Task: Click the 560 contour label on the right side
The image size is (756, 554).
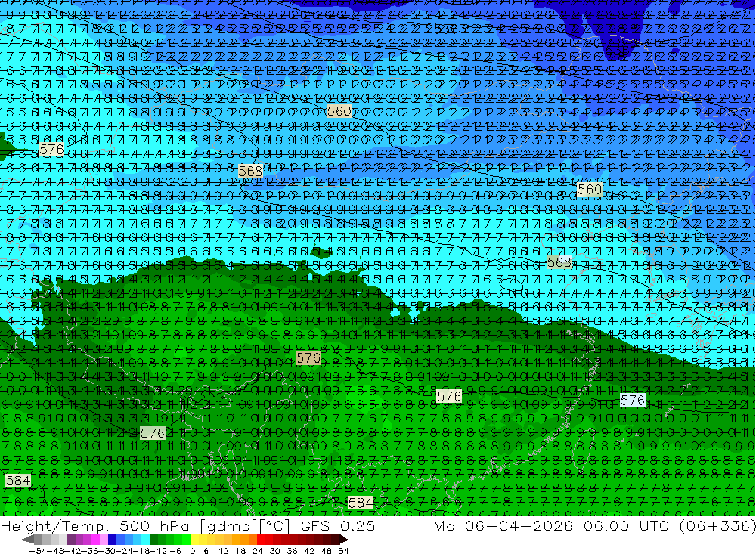Action: 589,190
